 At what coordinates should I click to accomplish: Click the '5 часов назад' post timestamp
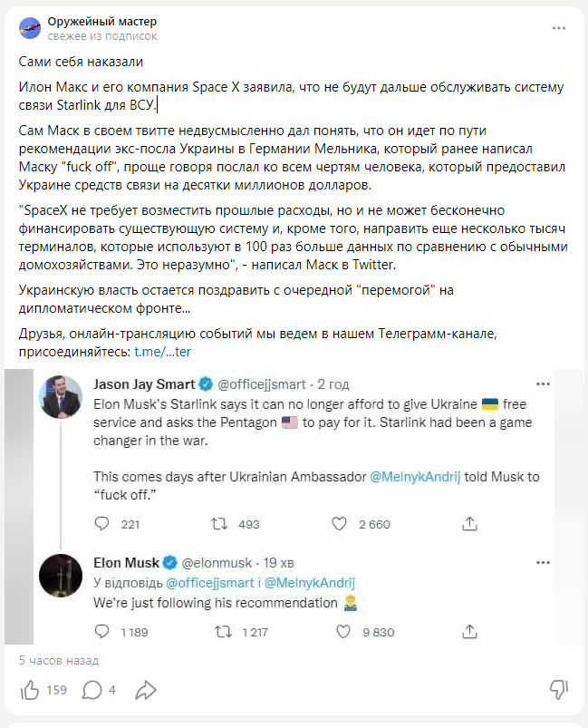pos(59,660)
